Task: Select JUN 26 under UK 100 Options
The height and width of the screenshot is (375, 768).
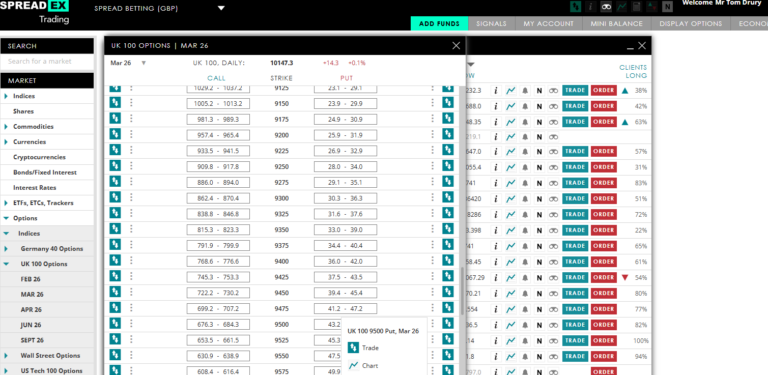Action: pyautogui.click(x=31, y=325)
